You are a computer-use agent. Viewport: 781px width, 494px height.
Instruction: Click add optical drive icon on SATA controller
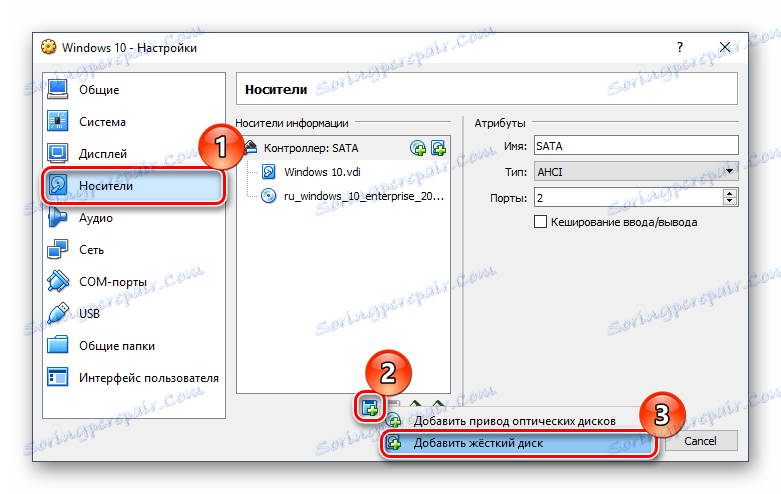418,148
